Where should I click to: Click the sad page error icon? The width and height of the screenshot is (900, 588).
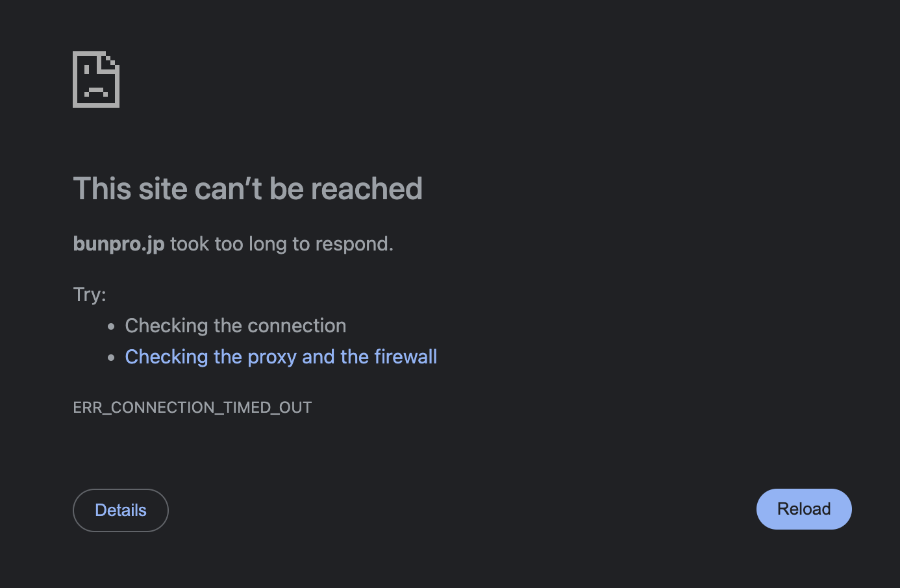point(96,79)
